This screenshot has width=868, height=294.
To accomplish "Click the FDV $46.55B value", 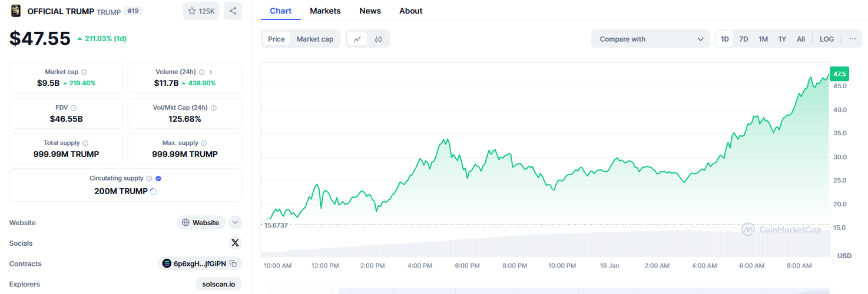I will coord(66,119).
